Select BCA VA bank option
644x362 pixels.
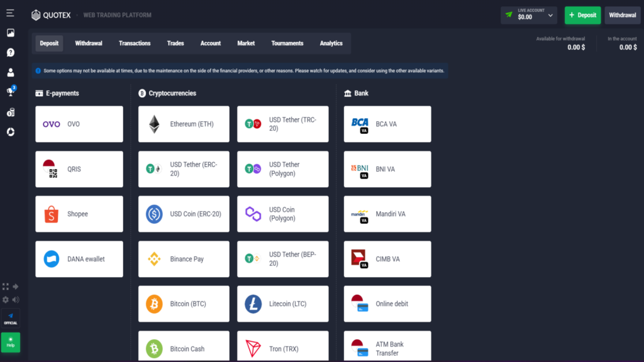[x=387, y=124]
